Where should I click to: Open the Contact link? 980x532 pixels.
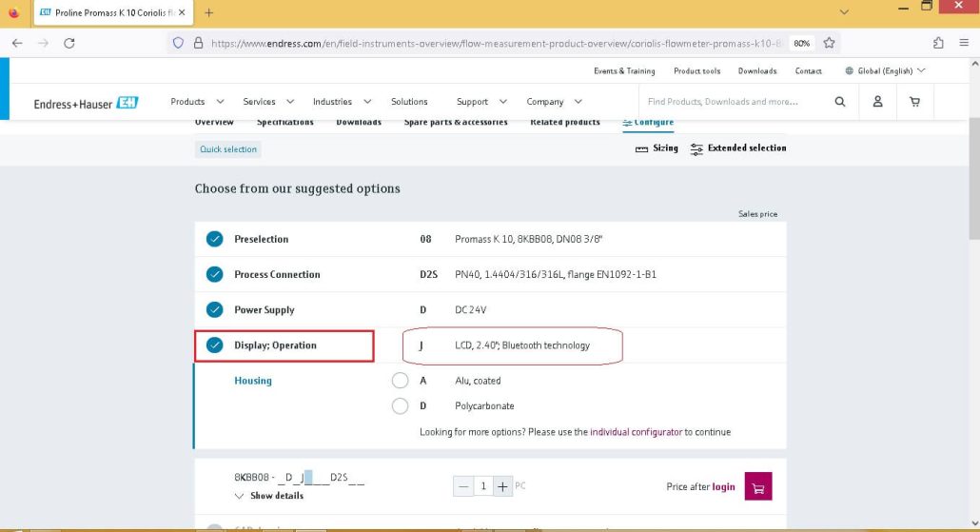(x=808, y=70)
